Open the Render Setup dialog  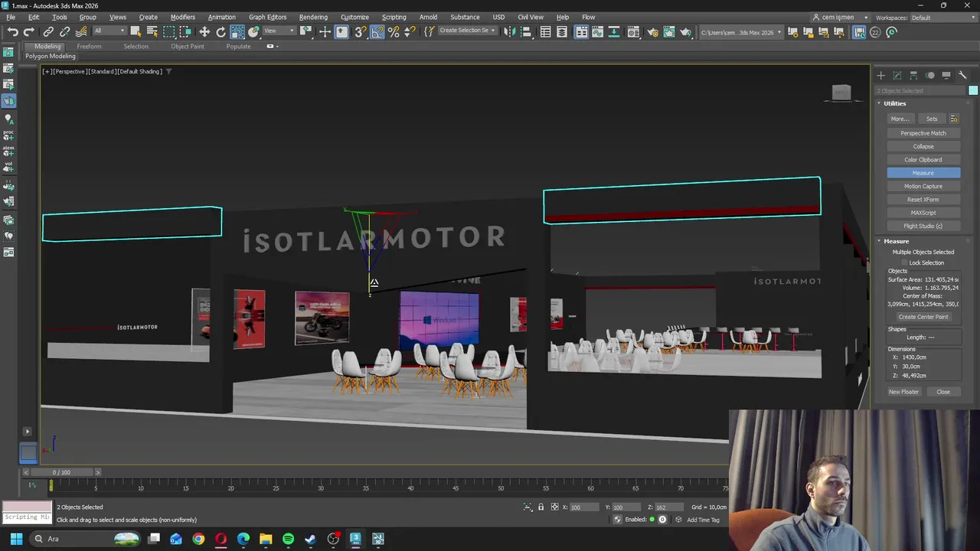pos(652,32)
